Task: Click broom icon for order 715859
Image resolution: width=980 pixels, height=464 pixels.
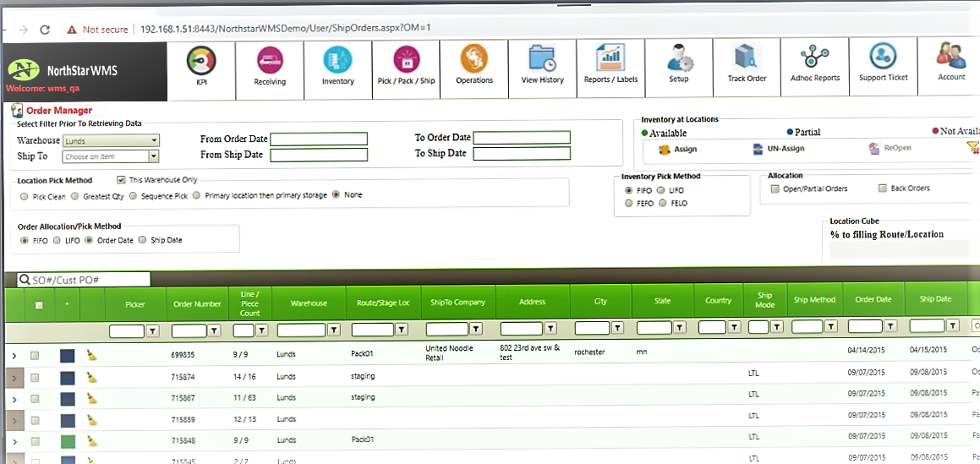Action: 92,420
